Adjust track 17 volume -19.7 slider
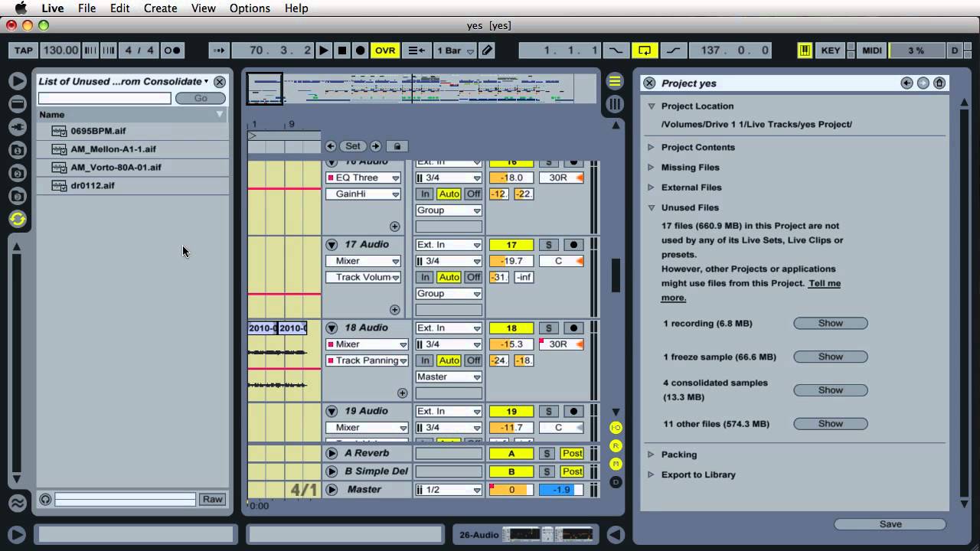This screenshot has height=551, width=980. click(x=511, y=261)
